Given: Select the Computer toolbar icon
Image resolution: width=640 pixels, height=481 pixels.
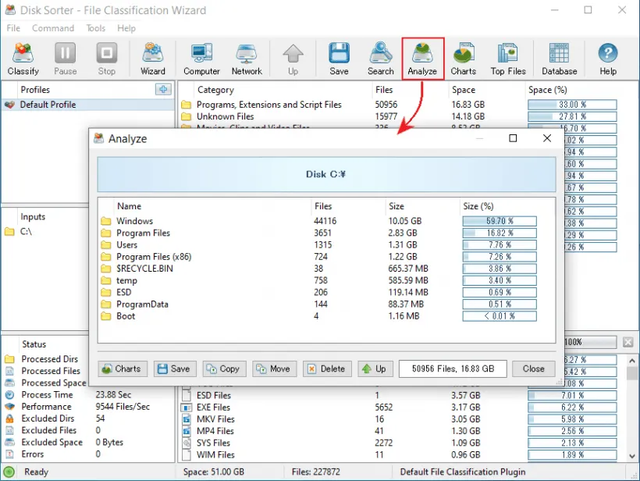Looking at the screenshot, I should 202,59.
